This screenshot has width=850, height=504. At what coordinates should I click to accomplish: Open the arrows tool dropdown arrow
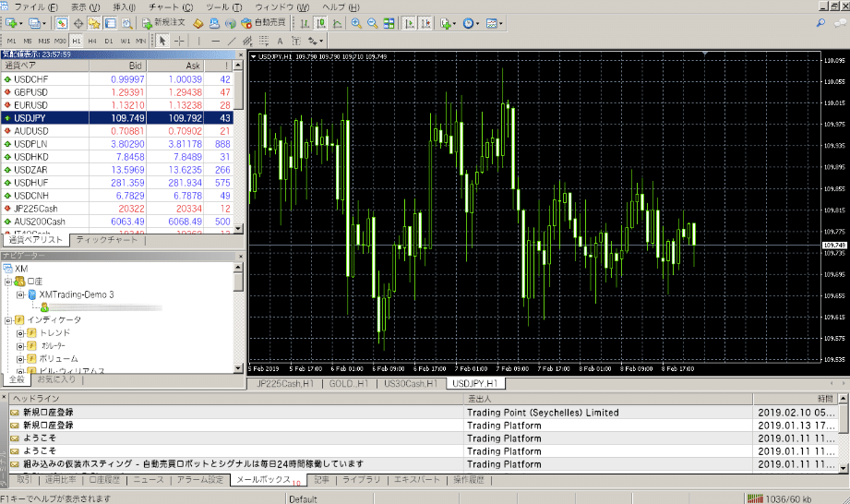coord(321,42)
